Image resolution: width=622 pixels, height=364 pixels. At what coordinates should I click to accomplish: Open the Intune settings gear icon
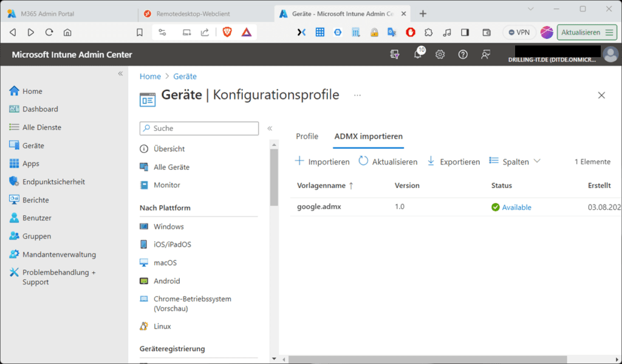pyautogui.click(x=440, y=55)
